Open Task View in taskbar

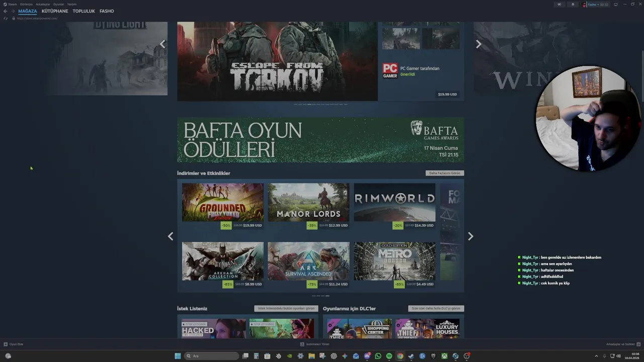coord(245,356)
